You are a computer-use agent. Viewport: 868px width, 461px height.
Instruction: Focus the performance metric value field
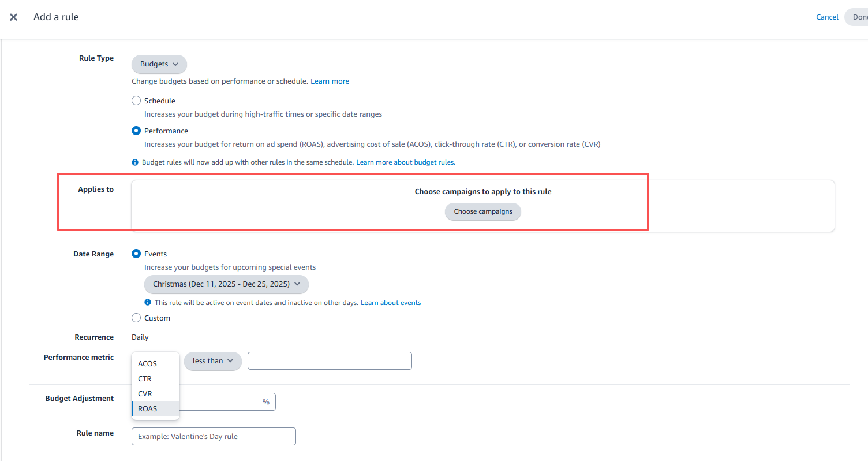(330, 361)
